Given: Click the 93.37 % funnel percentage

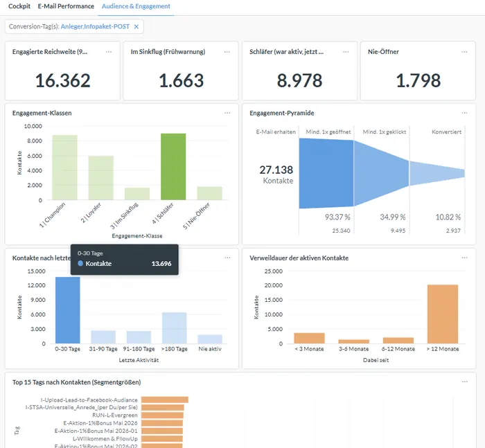Looking at the screenshot, I should click(337, 217).
